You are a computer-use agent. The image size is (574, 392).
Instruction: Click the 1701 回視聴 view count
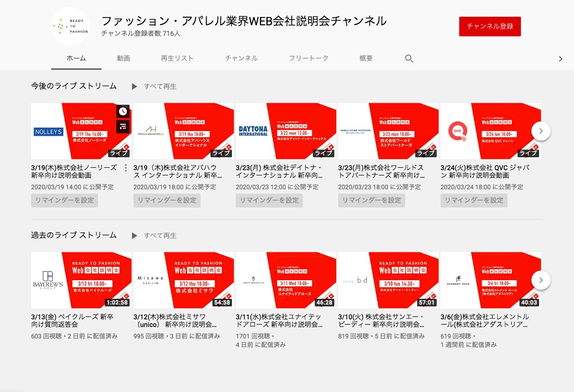point(254,336)
